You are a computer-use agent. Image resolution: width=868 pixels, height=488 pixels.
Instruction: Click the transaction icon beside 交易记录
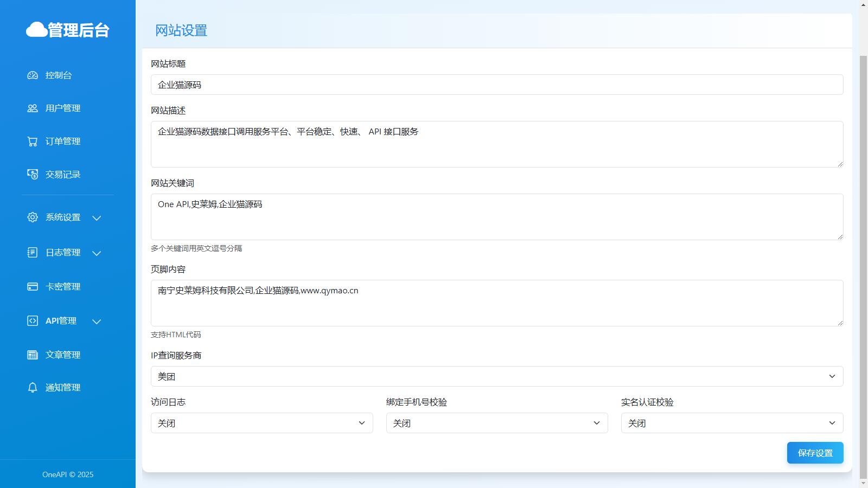33,175
